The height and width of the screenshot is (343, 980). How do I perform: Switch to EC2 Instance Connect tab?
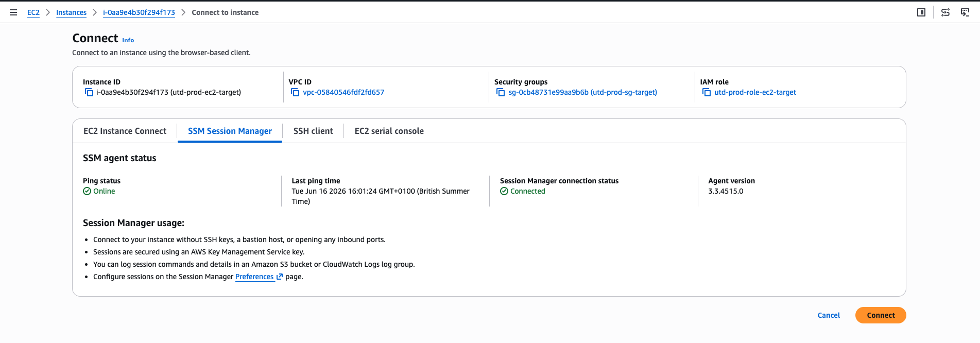point(125,131)
